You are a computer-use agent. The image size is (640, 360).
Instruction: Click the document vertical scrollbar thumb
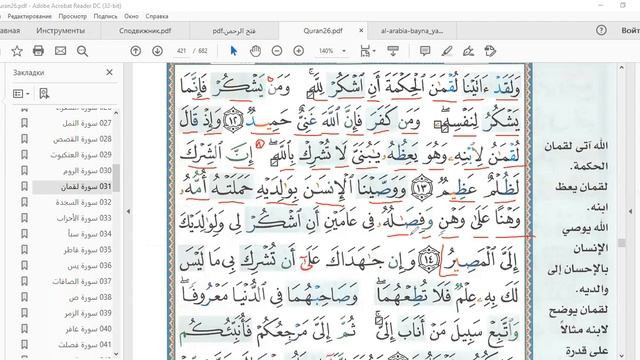click(x=622, y=243)
